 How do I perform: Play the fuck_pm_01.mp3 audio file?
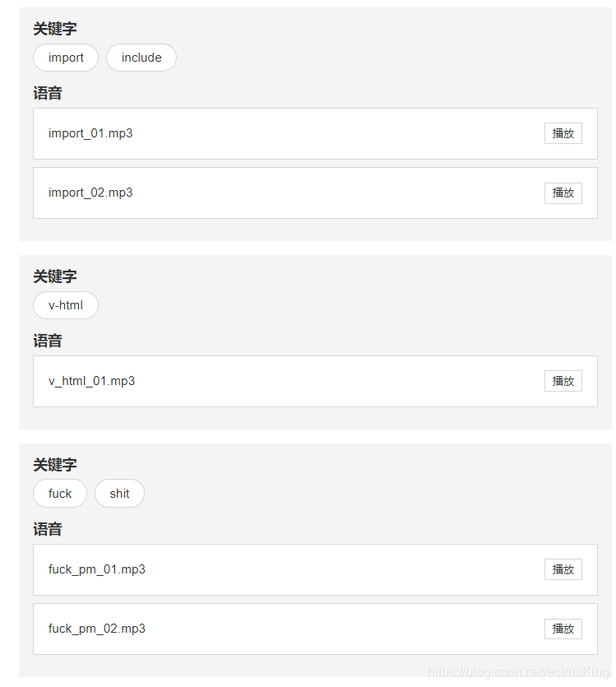point(563,569)
